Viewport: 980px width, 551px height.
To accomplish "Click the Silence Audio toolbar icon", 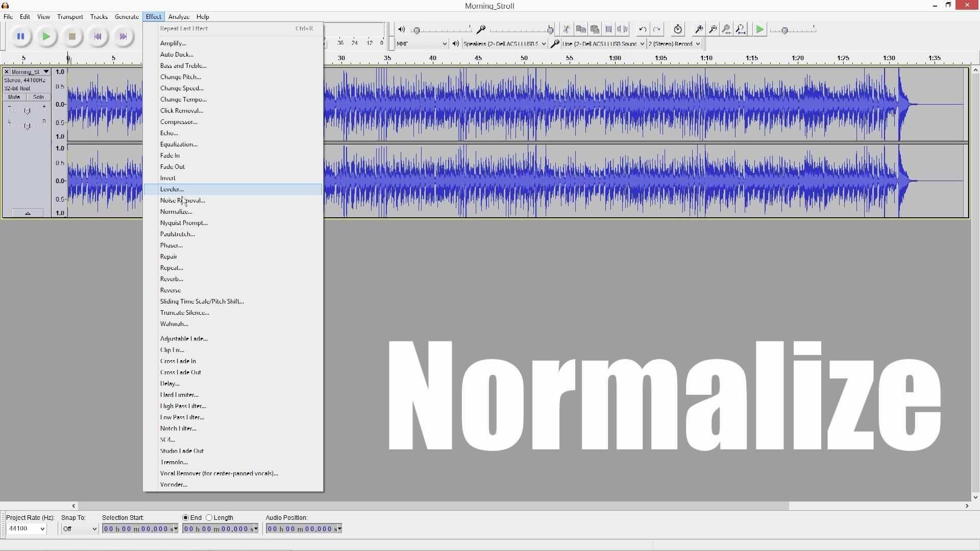I will pyautogui.click(x=622, y=29).
